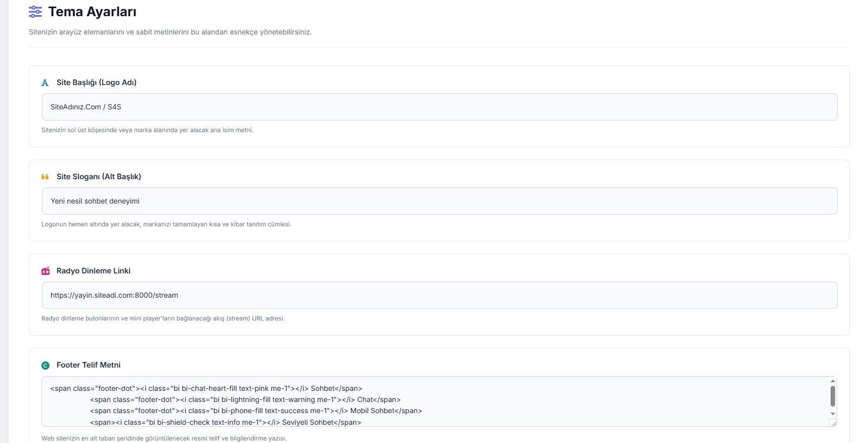Screen dimensions: 868x443
Task: Click the Footer Telif Metni label
Action: (x=89, y=365)
